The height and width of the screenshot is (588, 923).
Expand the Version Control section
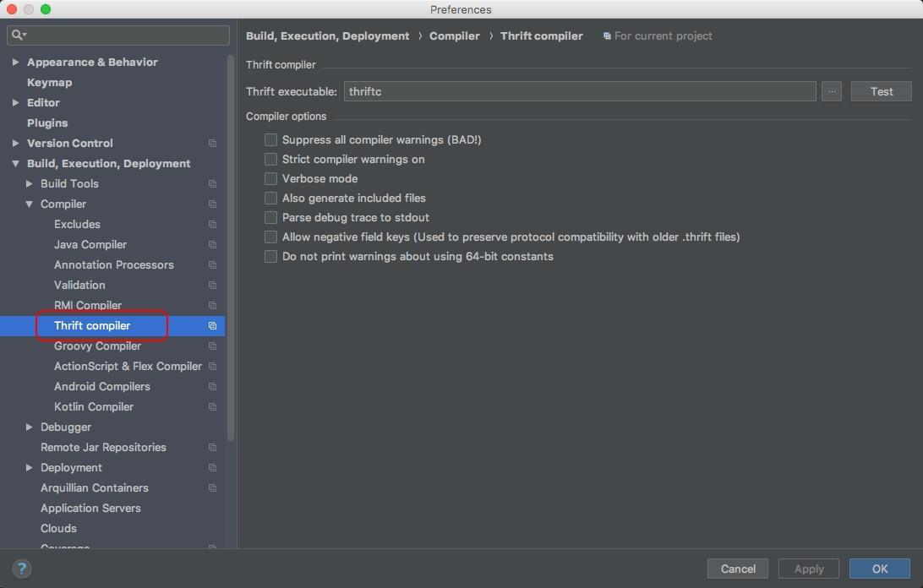point(15,143)
